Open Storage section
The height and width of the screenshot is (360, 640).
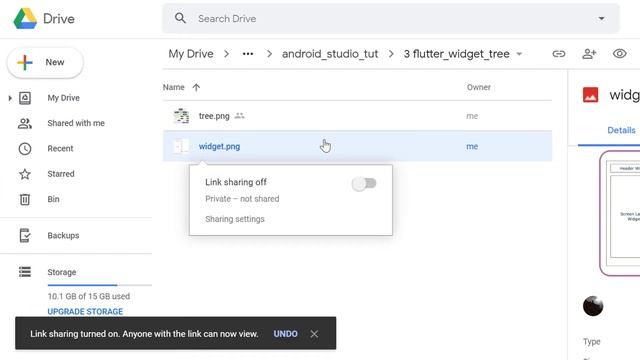(62, 272)
